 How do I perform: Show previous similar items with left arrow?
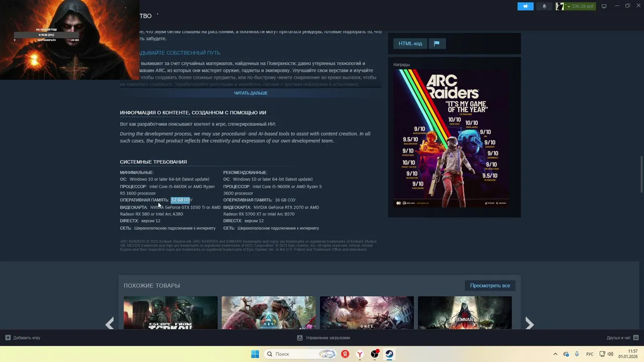click(110, 324)
